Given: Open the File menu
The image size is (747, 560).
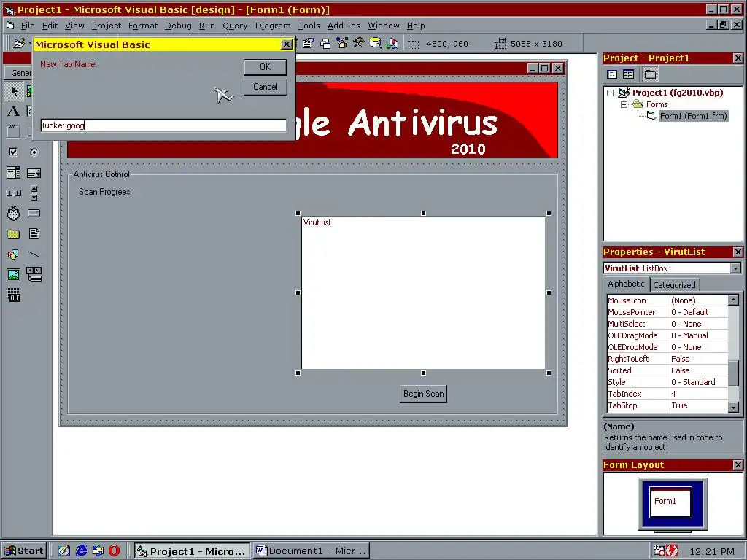Looking at the screenshot, I should [x=27, y=26].
